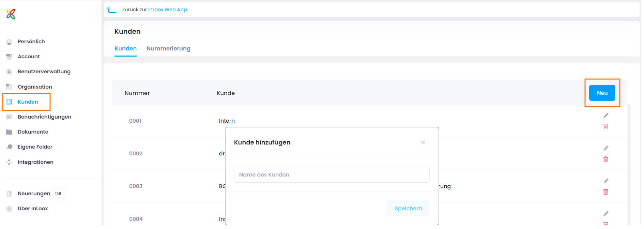This screenshot has width=644, height=229.
Task: Click the vertical scrollbar of customer list
Action: pyautogui.click(x=629, y=164)
